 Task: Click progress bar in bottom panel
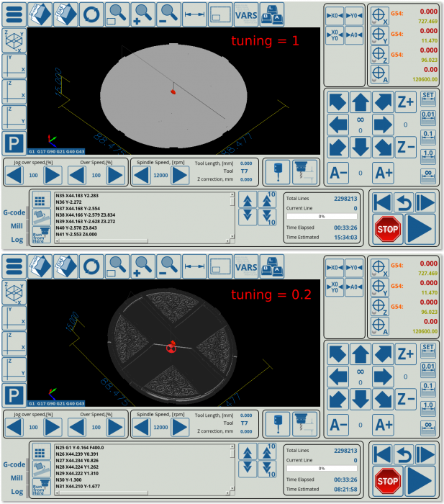[322, 468]
